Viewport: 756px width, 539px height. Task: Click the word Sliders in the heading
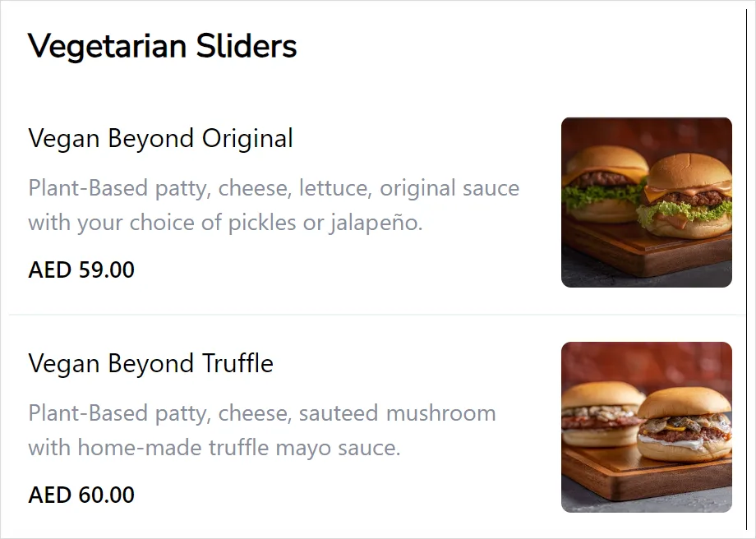[x=247, y=46]
